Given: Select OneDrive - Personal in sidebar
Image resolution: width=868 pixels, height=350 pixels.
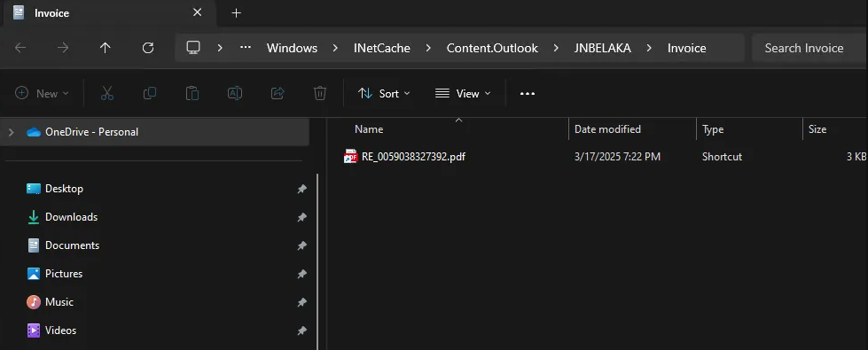Looking at the screenshot, I should pyautogui.click(x=154, y=132).
